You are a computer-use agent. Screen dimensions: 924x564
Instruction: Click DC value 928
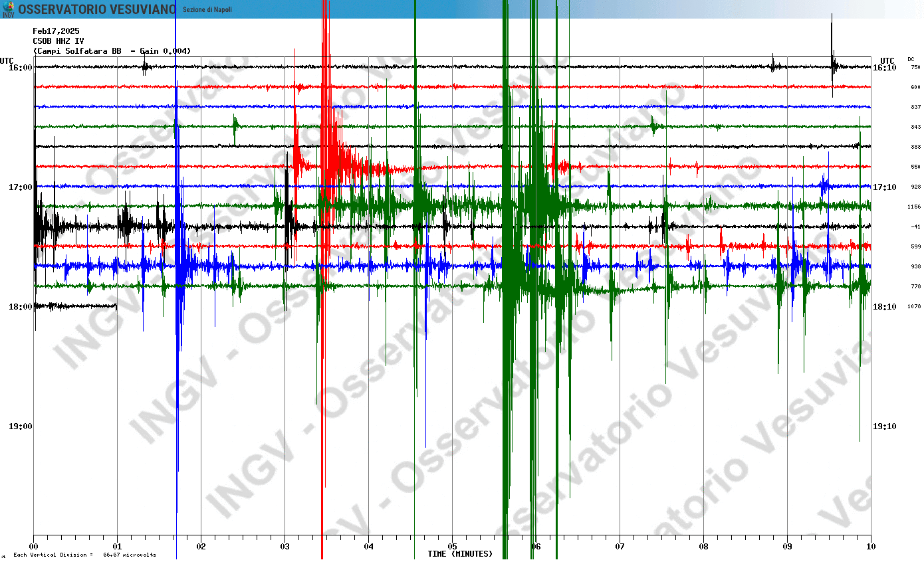click(915, 187)
